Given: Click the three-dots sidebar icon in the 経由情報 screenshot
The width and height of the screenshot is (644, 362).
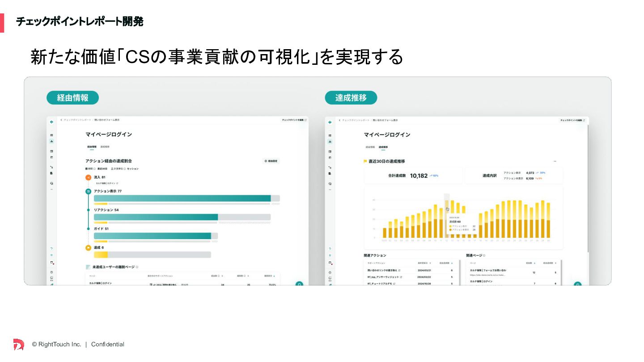Looking at the screenshot, I should pyautogui.click(x=51, y=189).
